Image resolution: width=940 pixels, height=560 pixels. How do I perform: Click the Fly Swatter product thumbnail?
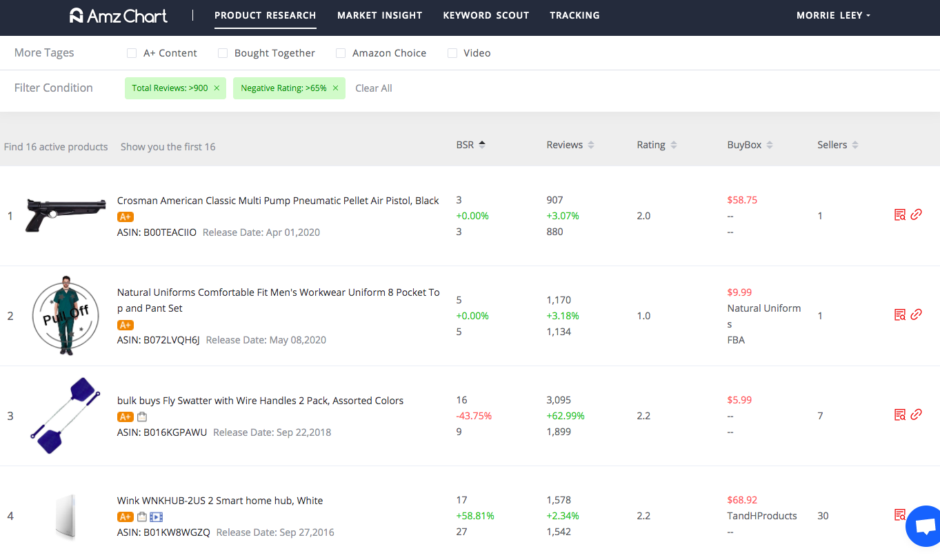[x=65, y=416]
